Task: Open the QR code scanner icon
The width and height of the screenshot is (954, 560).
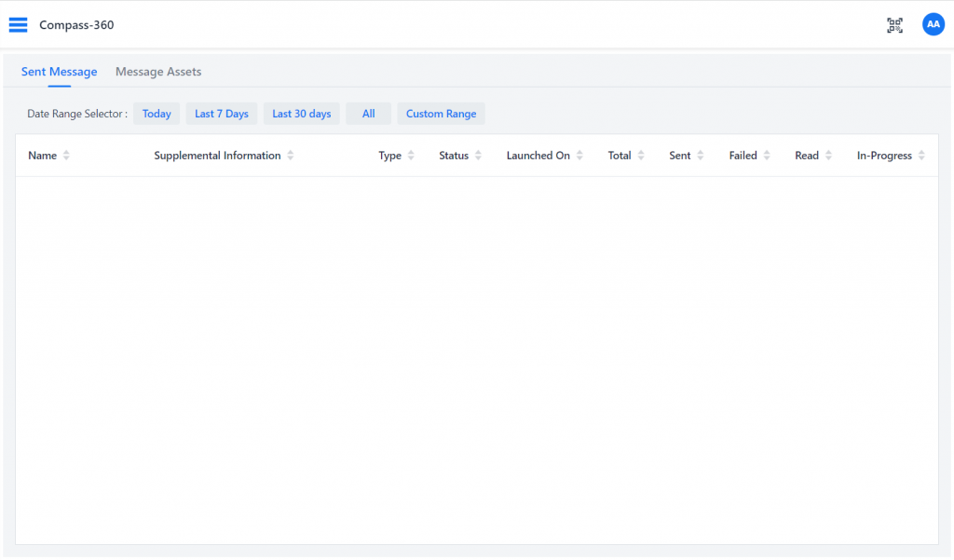Action: [x=894, y=25]
